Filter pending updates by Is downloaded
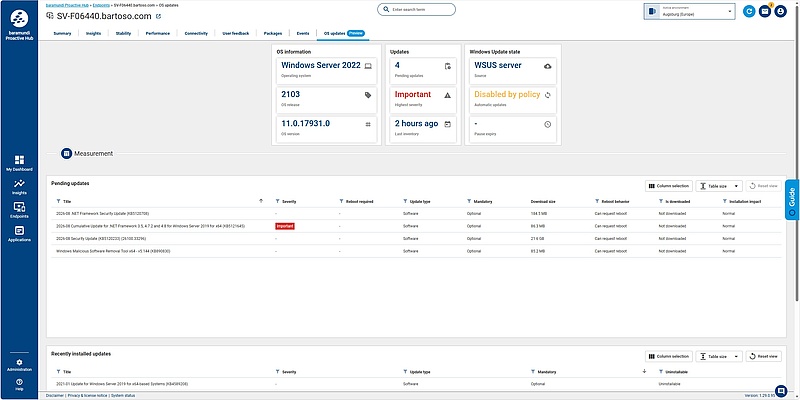The image size is (800, 400). [x=661, y=202]
